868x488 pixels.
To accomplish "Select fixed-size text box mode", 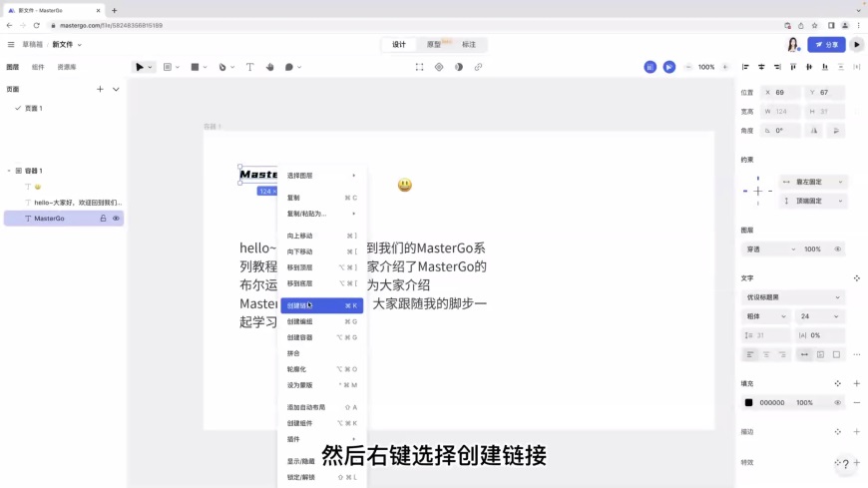I will [x=836, y=354].
